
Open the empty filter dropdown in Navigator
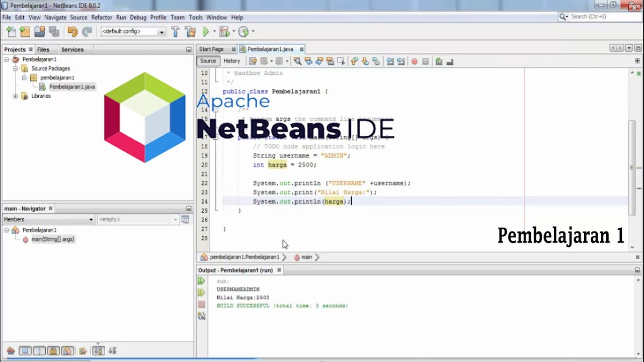coord(138,219)
